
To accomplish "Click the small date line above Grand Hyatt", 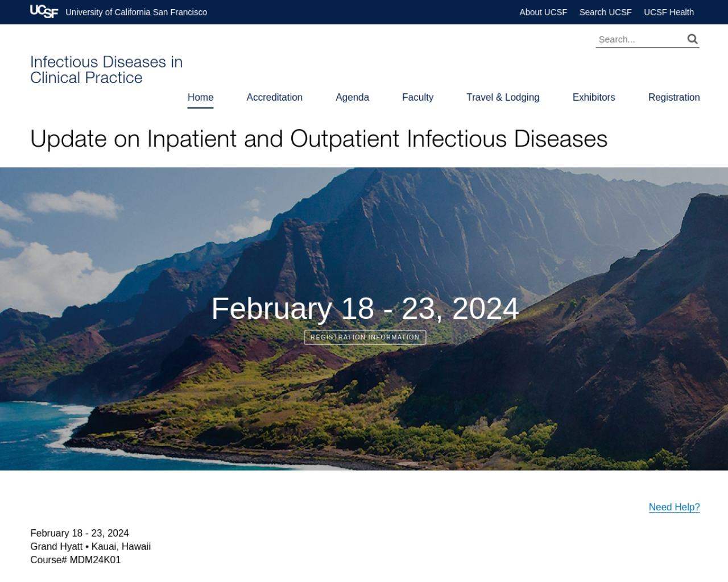I will [80, 533].
